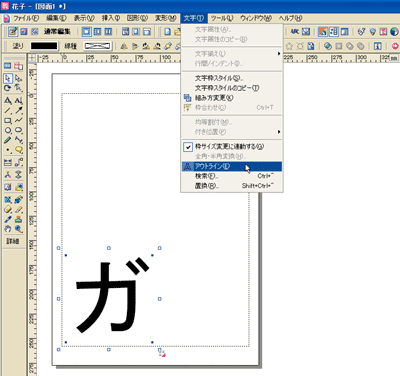Open the ツール(L) menu
This screenshot has width=400, height=376.
coord(222,18)
